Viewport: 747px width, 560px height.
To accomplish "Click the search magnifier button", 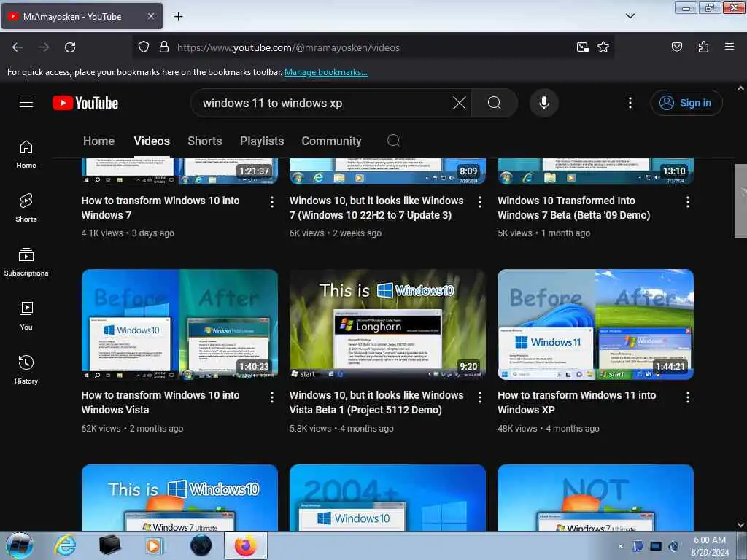I will pos(495,103).
